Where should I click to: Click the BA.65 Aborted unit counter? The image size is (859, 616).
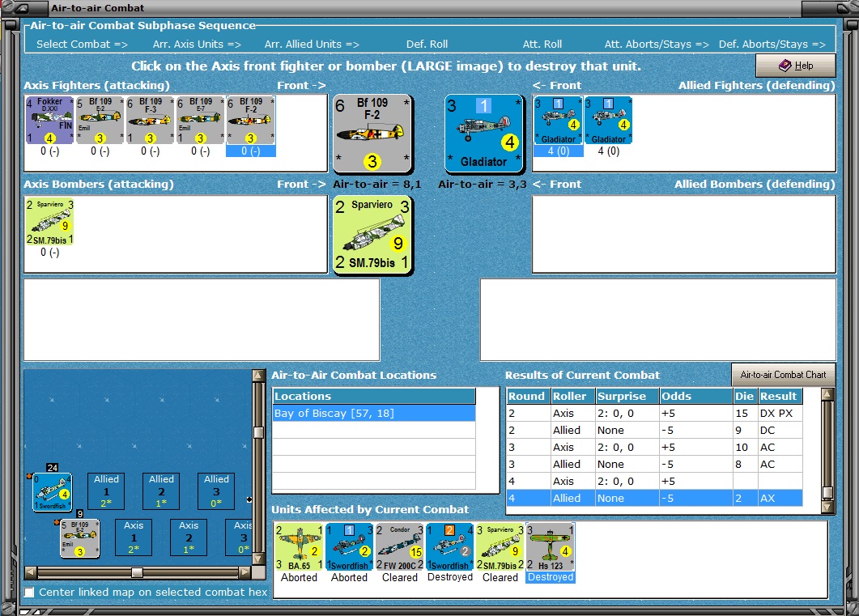pyautogui.click(x=299, y=547)
